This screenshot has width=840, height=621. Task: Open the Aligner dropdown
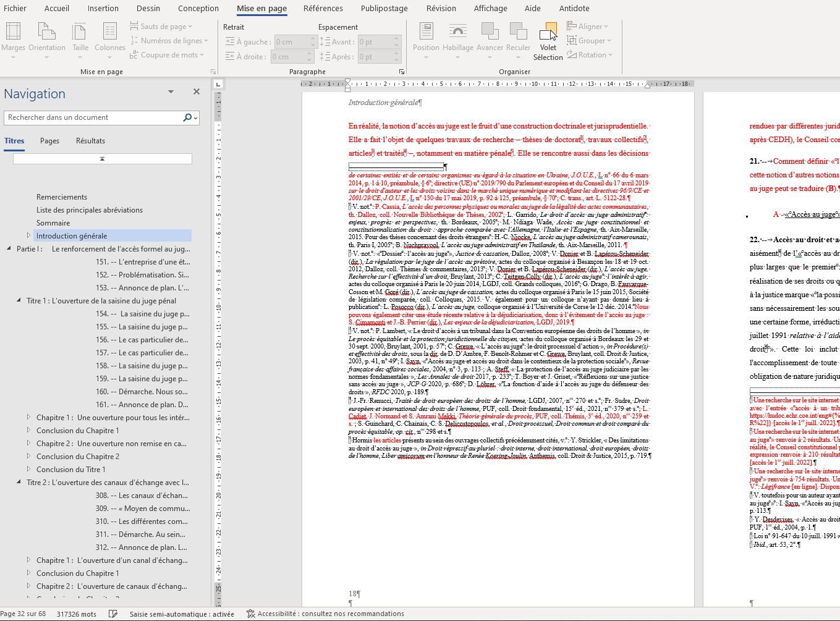click(x=587, y=27)
